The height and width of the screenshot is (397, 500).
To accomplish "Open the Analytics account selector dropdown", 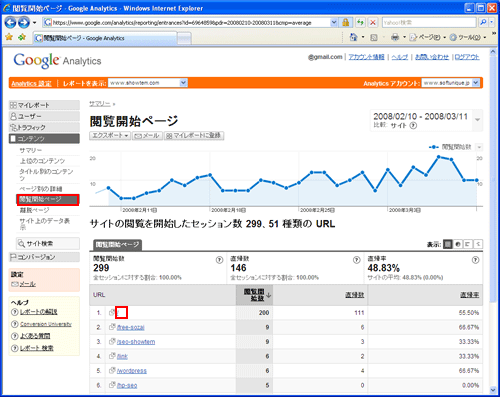I will 476,83.
